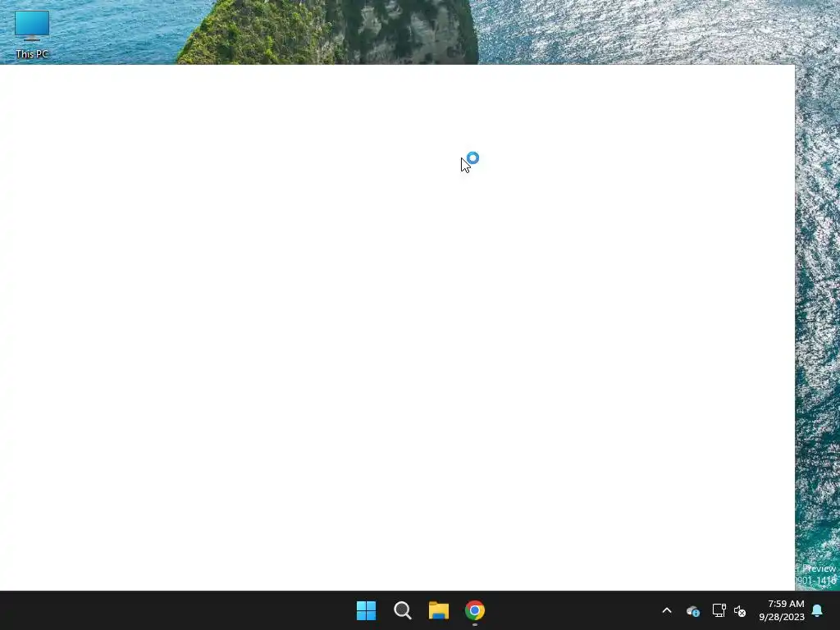Switch to Google Chrome on the taskbar
Screen dimensions: 840x630
click(475, 610)
